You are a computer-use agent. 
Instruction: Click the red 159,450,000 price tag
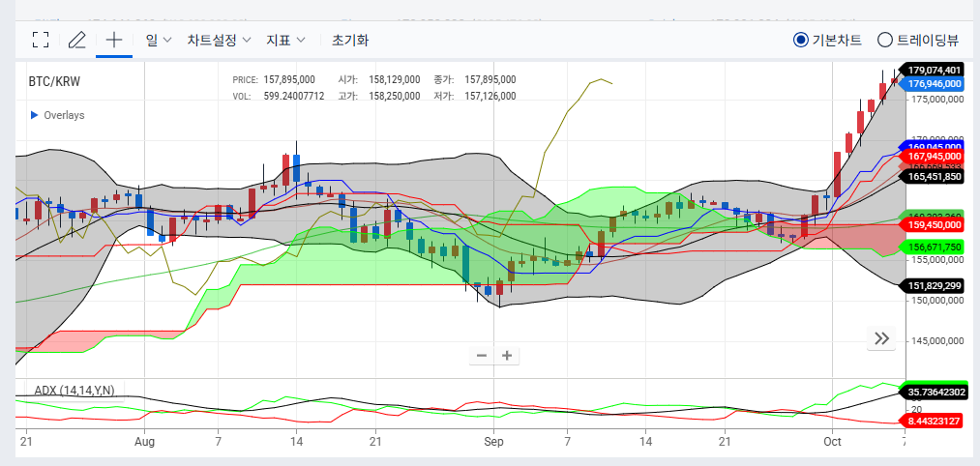934,224
